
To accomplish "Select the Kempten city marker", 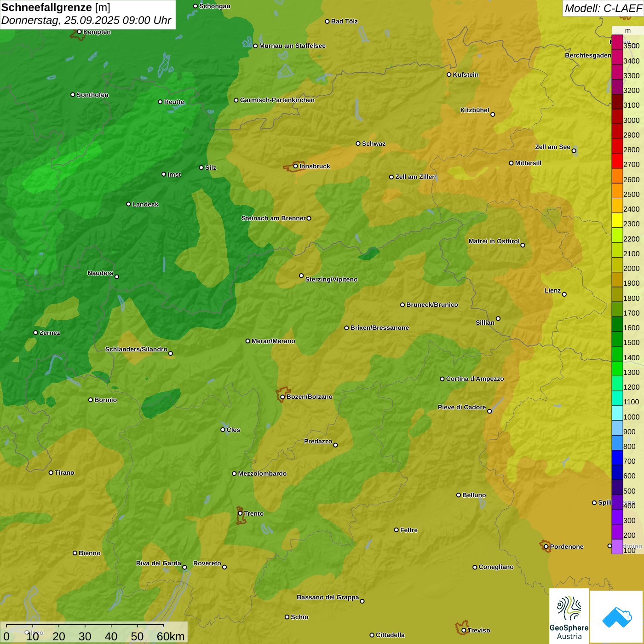I will [x=79, y=32].
